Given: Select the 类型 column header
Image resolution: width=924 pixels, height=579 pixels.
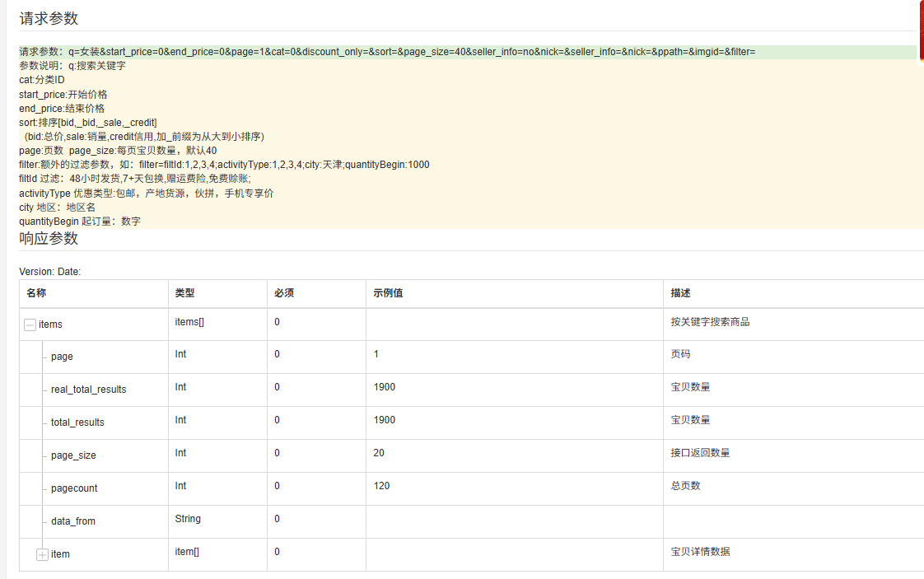Looking at the screenshot, I should 182,293.
